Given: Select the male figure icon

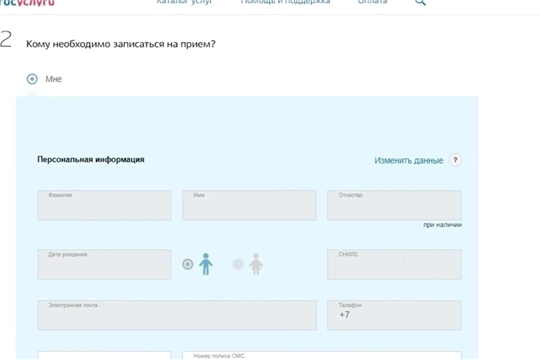Looking at the screenshot, I should [206, 264].
